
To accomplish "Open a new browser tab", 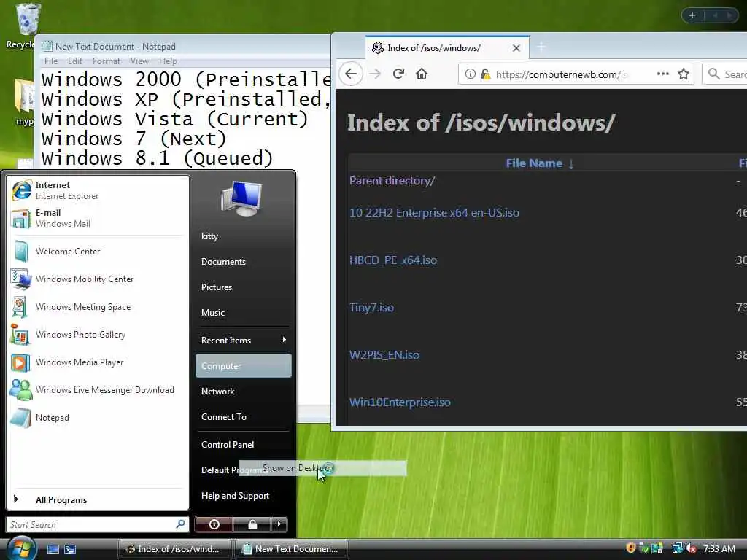I will pos(541,47).
